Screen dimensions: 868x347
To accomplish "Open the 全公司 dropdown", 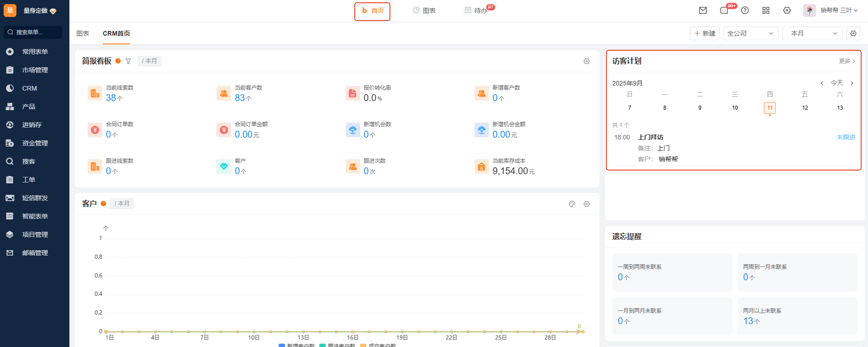I will [x=750, y=33].
